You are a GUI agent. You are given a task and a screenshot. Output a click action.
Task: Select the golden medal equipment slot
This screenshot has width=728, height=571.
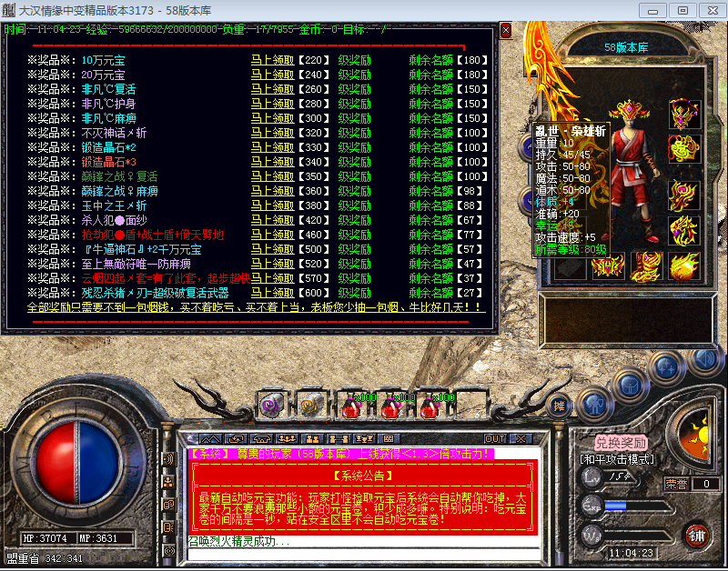(x=684, y=148)
